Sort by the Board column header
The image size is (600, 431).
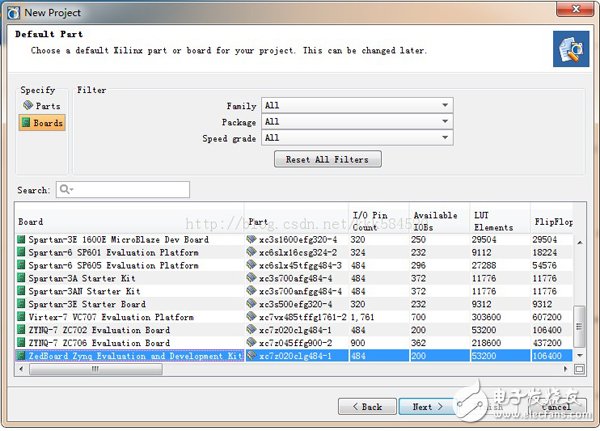pos(128,221)
